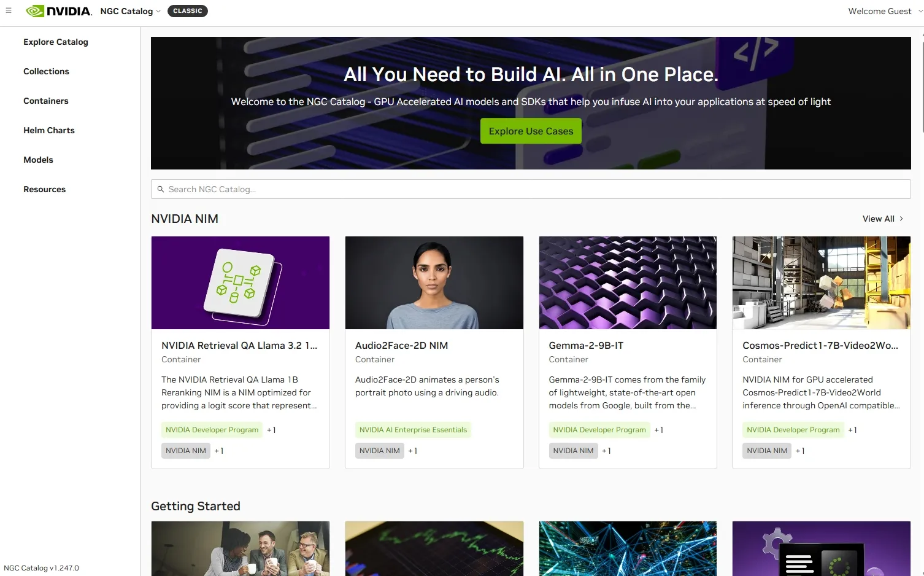Click the NVIDIA logo
The height and width of the screenshot is (576, 924).
(x=59, y=11)
